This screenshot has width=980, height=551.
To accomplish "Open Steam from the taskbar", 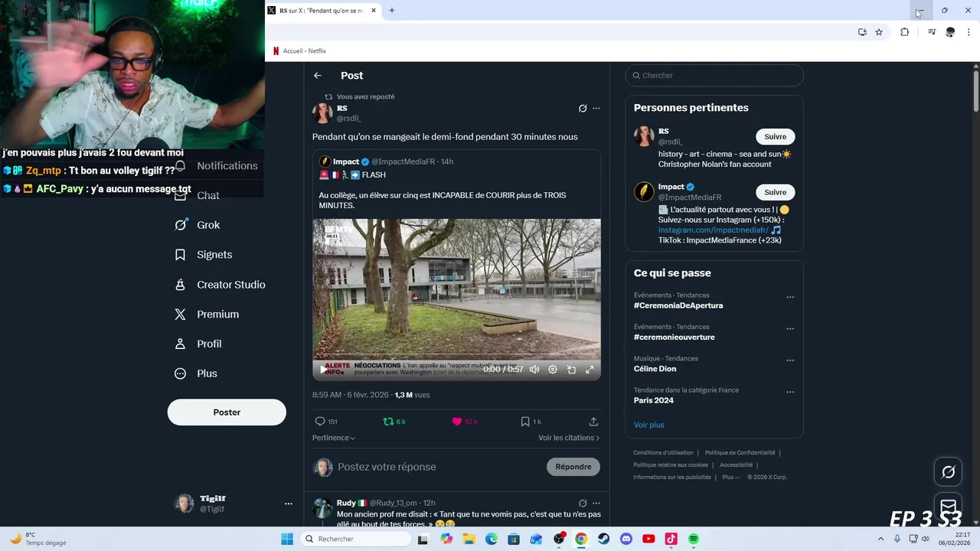I will pyautogui.click(x=604, y=539).
